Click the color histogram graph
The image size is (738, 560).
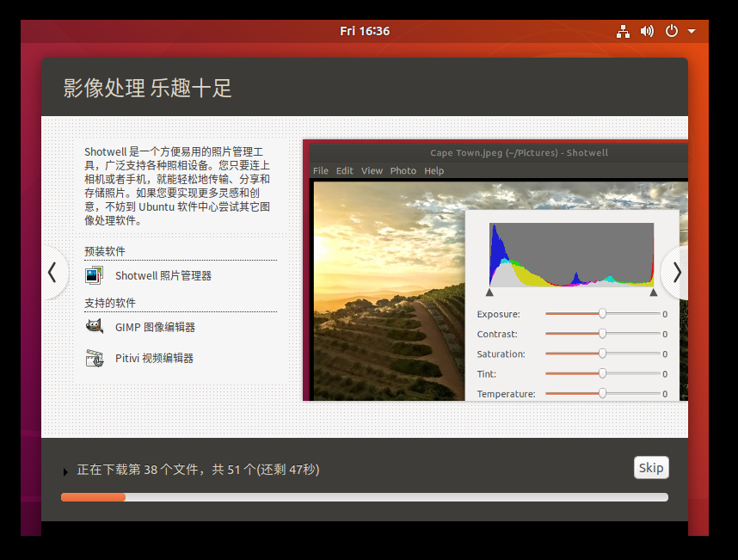point(571,255)
